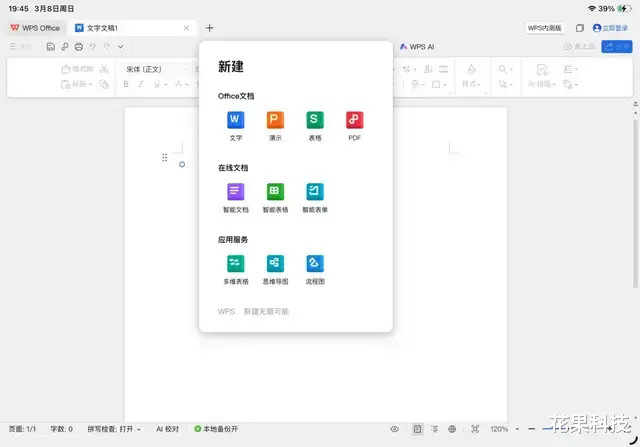Start a new 智能表单 form

click(x=315, y=192)
